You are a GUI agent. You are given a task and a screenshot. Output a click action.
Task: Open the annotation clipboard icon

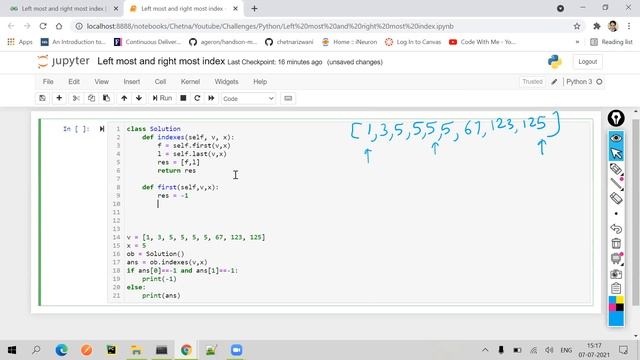click(x=616, y=288)
